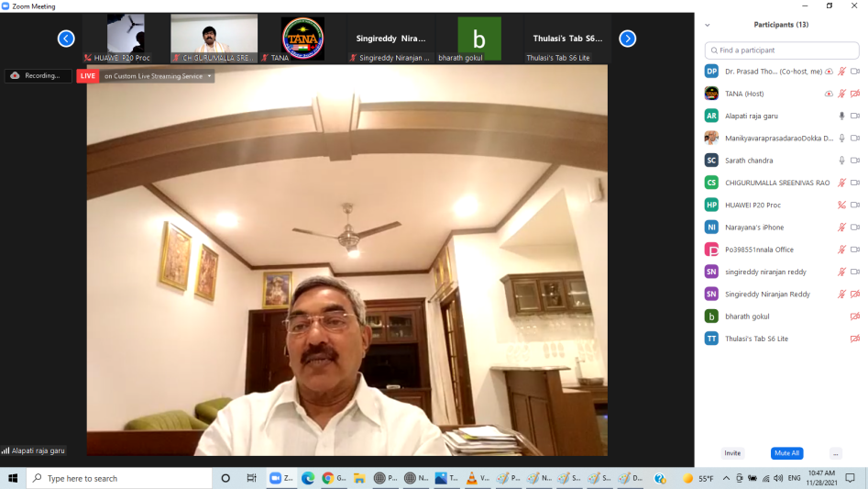Viewport: 868px width, 489px height.
Task: Select Dr. Prasad Tho participant row
Action: [782, 72]
